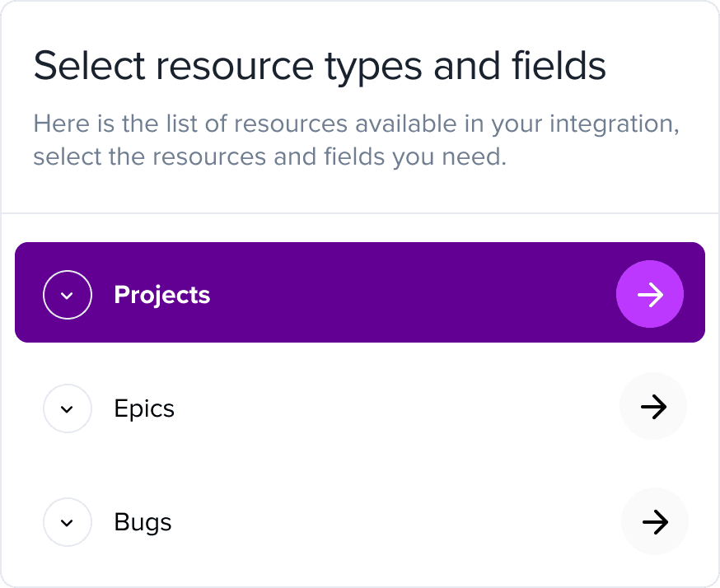Select the Projects resource label
The width and height of the screenshot is (720, 588).
[x=162, y=295]
